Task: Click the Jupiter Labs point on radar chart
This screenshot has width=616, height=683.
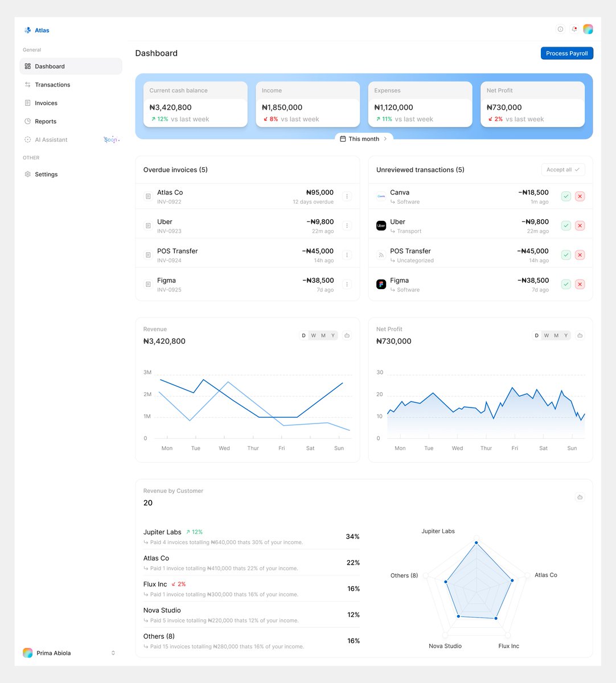Action: pos(477,543)
